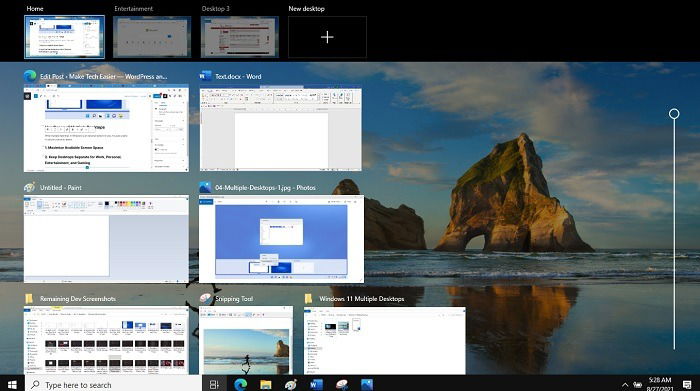Open File Explorer from the taskbar

tap(266, 384)
